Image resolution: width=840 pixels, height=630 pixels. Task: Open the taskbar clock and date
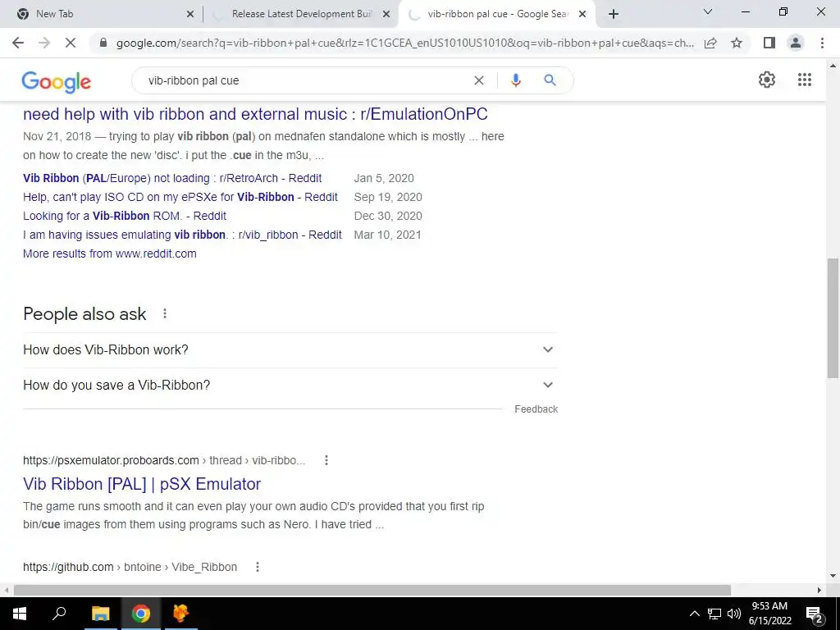tap(769, 614)
